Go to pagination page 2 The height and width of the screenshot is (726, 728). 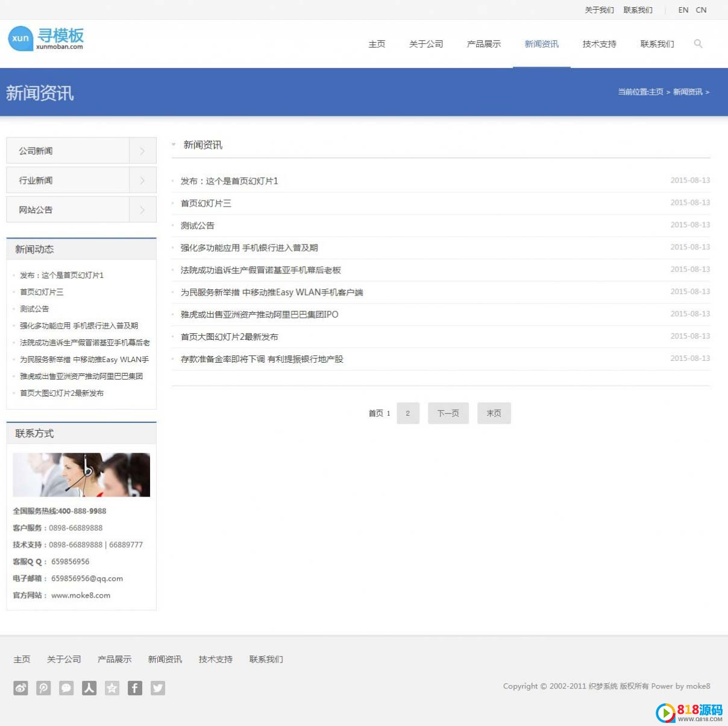click(408, 413)
